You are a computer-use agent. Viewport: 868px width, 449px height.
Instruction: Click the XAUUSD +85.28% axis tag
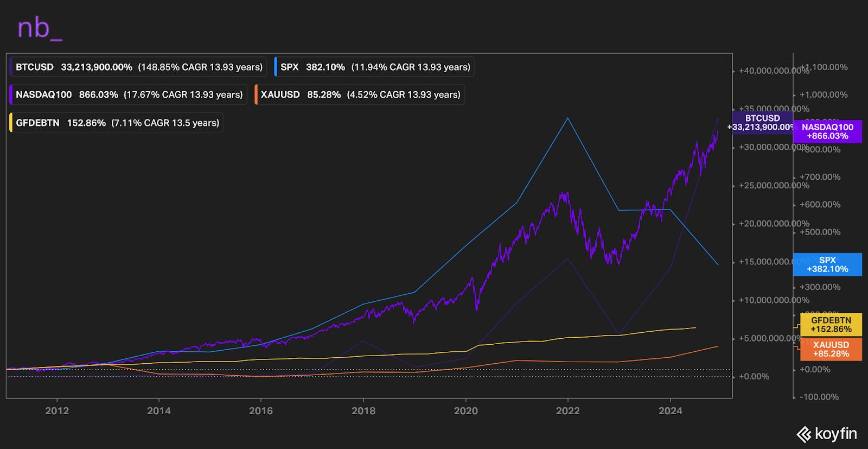831,349
